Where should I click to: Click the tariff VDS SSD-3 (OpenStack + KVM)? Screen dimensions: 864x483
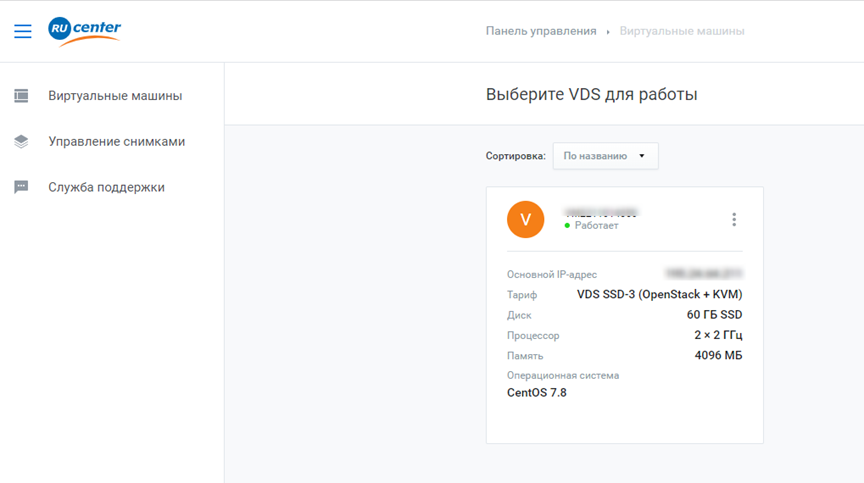coord(660,295)
